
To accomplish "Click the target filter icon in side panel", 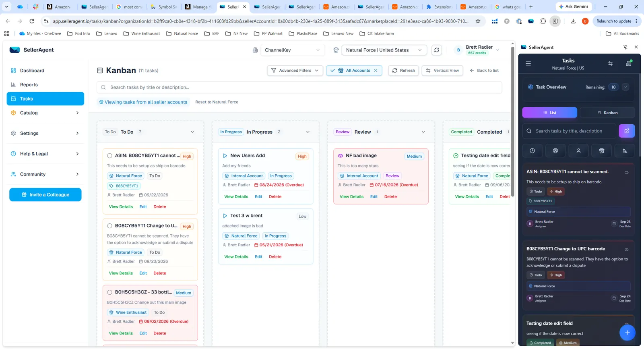I will 555,151.
